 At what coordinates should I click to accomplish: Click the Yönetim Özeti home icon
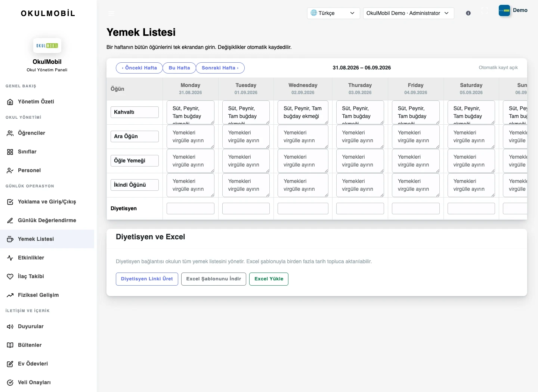(10, 102)
